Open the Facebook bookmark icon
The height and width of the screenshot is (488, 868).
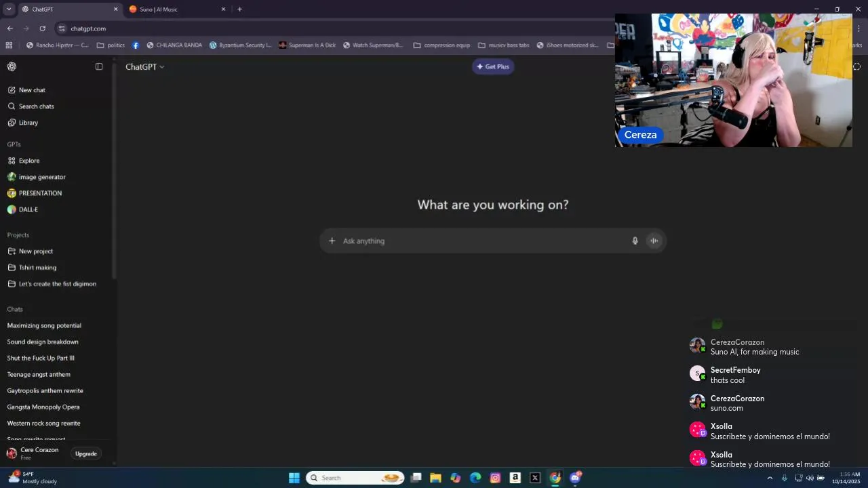[x=136, y=45]
